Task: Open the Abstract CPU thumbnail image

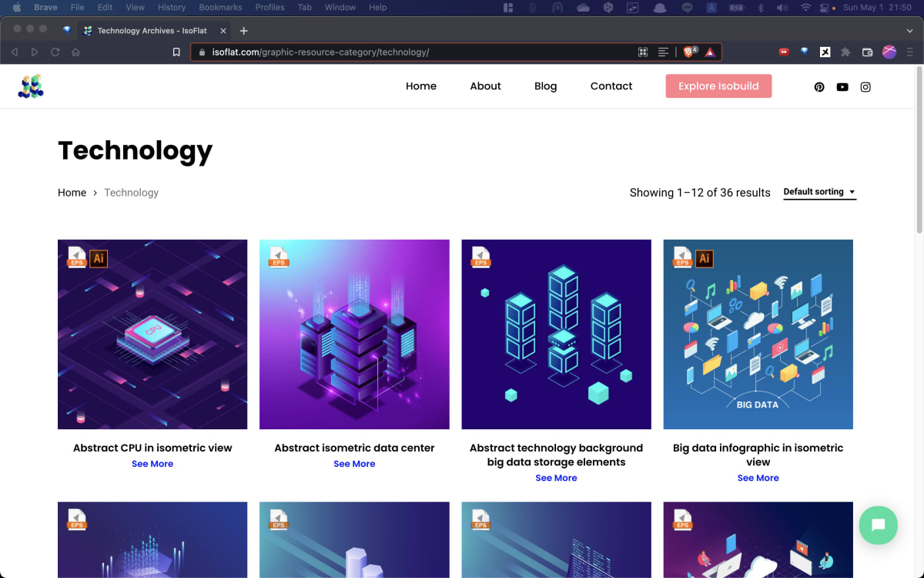Action: click(152, 334)
